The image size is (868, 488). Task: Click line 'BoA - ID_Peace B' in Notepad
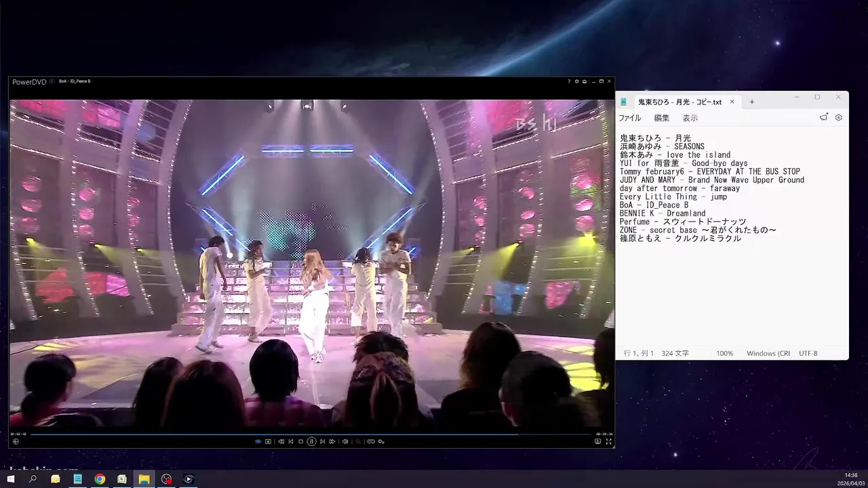coord(654,205)
